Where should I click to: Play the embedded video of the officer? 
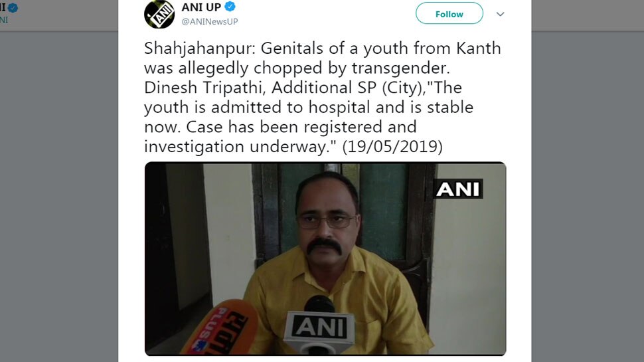pyautogui.click(x=325, y=259)
